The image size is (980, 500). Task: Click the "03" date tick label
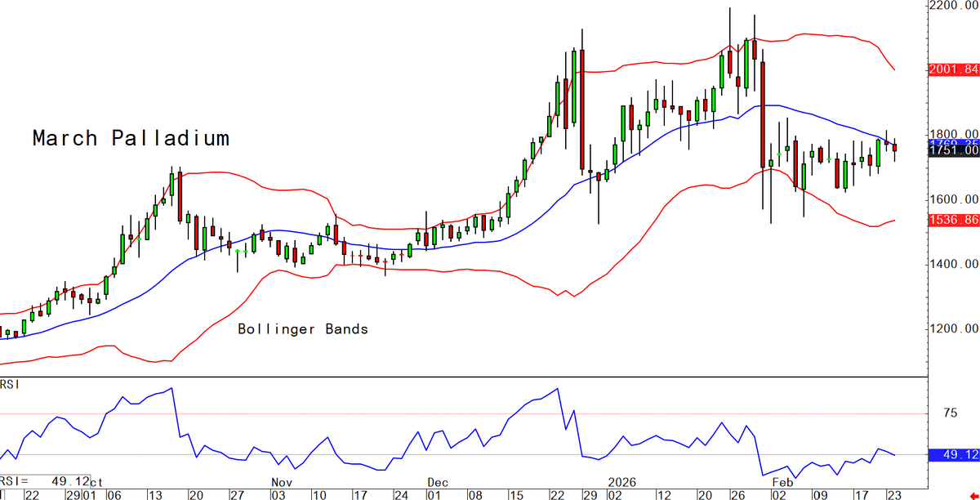click(x=278, y=494)
